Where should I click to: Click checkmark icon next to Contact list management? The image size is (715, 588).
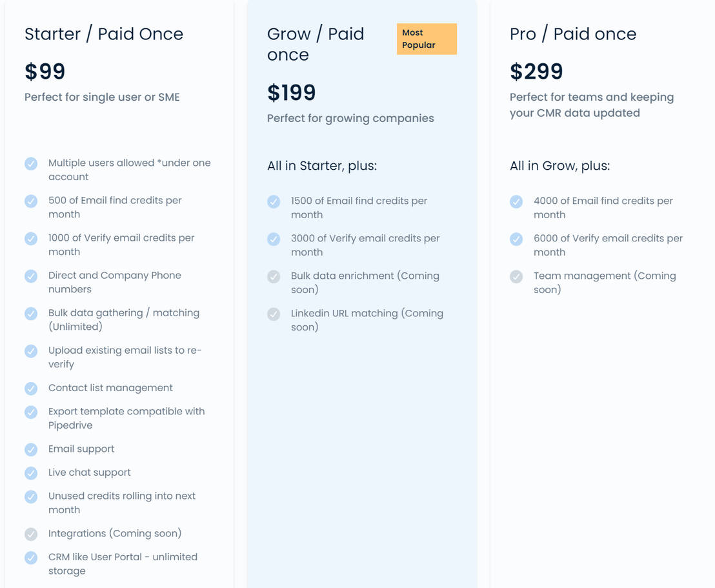click(x=31, y=388)
